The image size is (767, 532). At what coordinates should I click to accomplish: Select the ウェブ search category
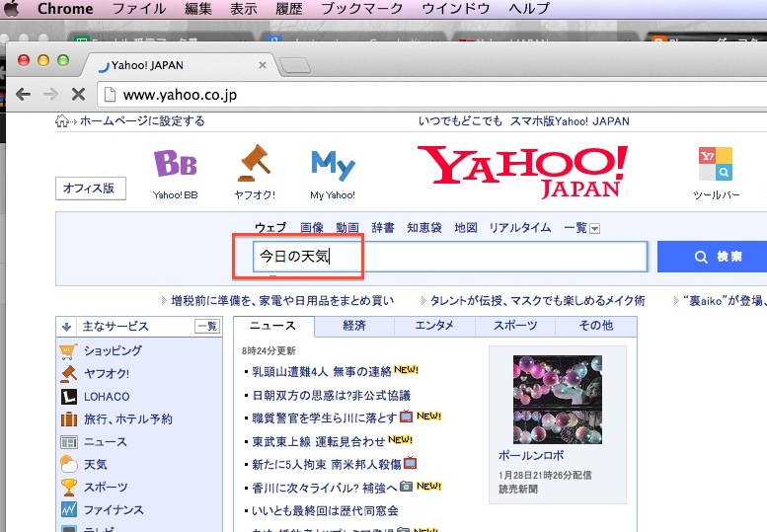click(270, 228)
